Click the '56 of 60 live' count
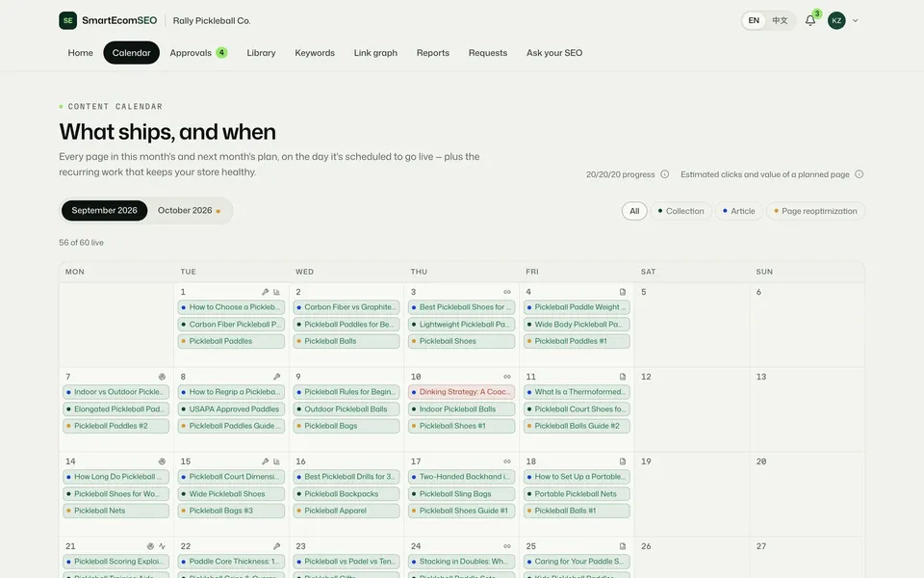 tap(81, 243)
